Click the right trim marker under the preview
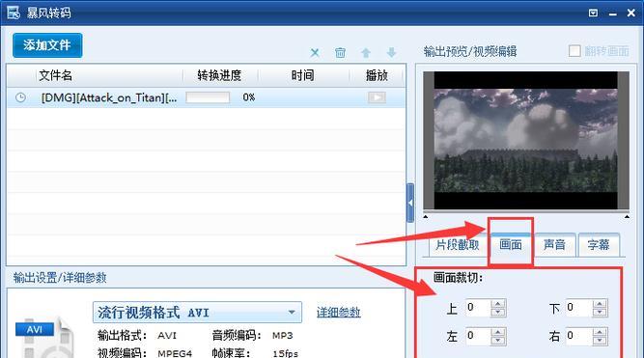Viewport: 644px width, 358px height. point(627,216)
